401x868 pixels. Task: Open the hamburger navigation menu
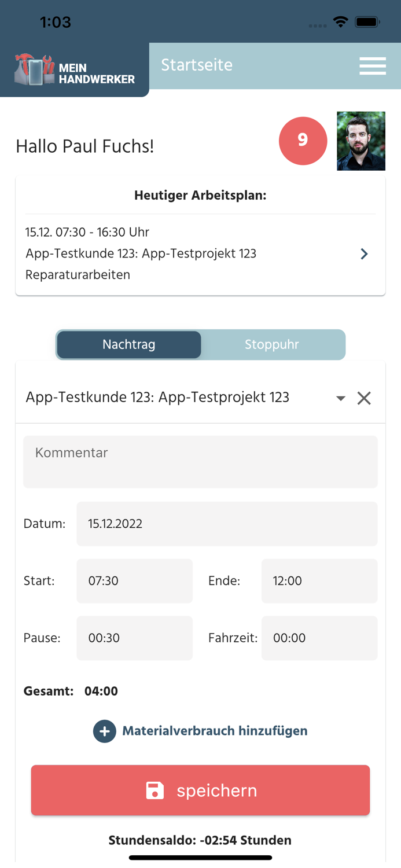point(373,66)
